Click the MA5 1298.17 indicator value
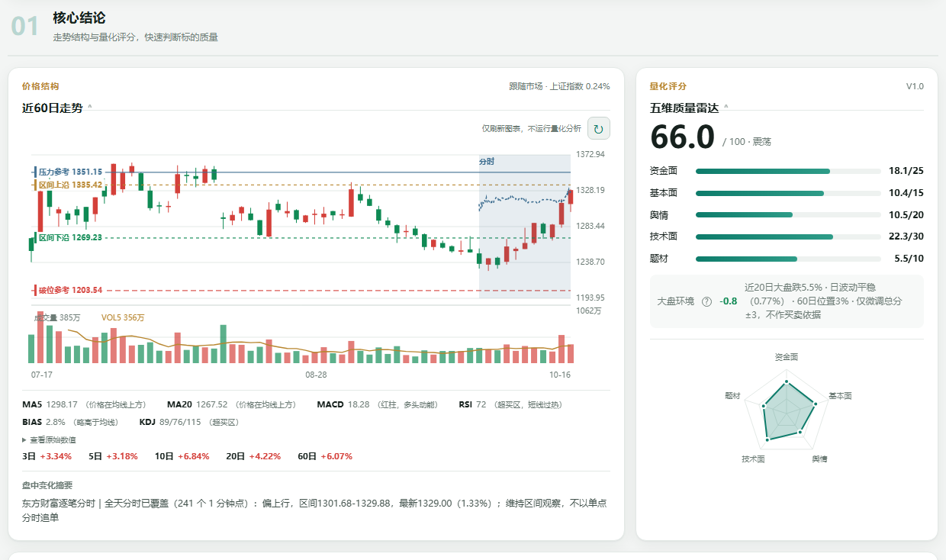 (50, 404)
